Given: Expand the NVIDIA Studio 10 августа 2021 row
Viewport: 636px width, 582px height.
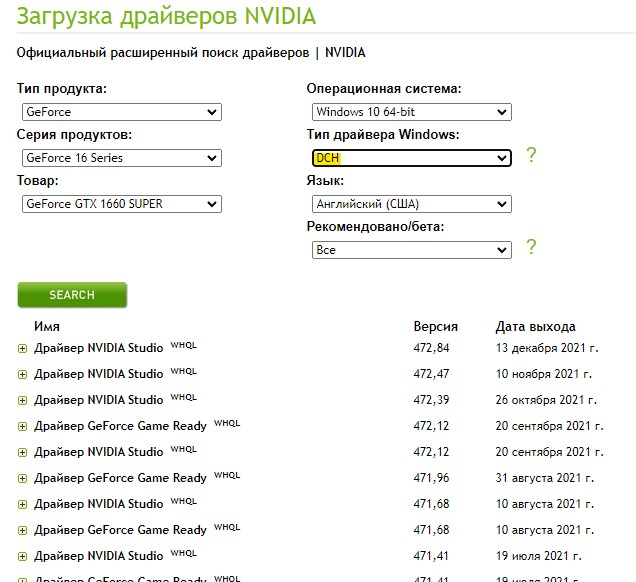Looking at the screenshot, I should (x=22, y=504).
